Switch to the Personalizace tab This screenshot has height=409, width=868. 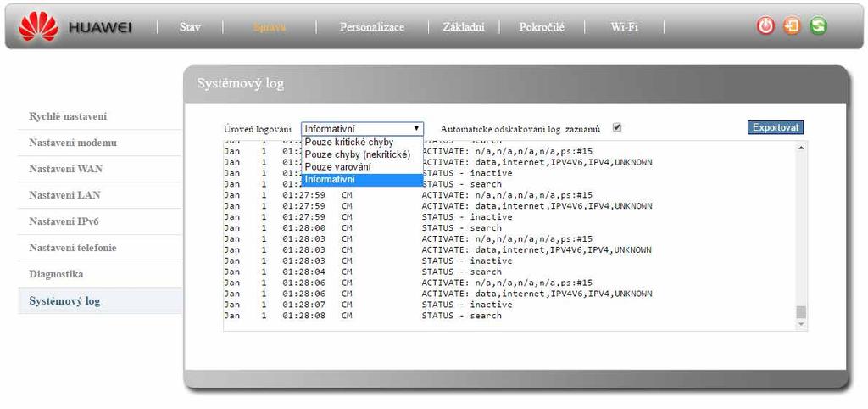(x=372, y=26)
